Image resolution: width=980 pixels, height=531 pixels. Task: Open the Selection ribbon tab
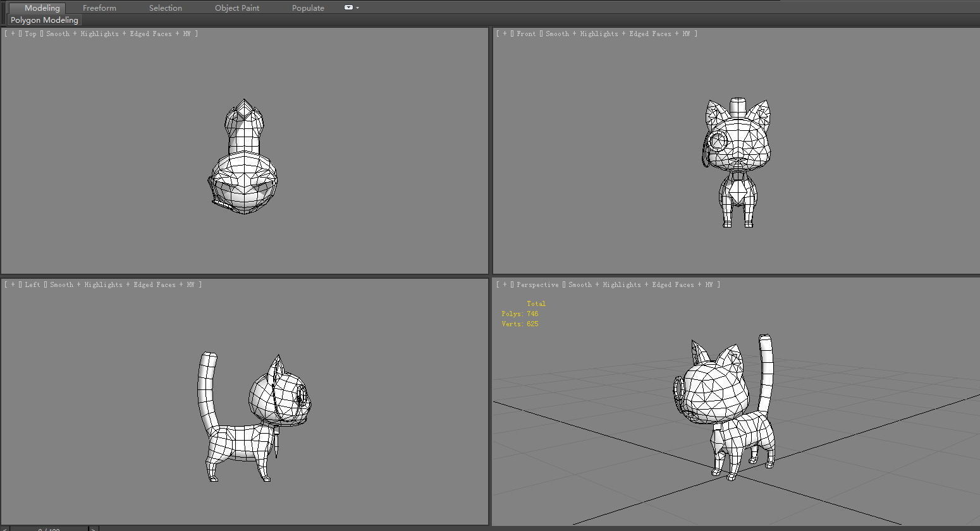[x=166, y=8]
